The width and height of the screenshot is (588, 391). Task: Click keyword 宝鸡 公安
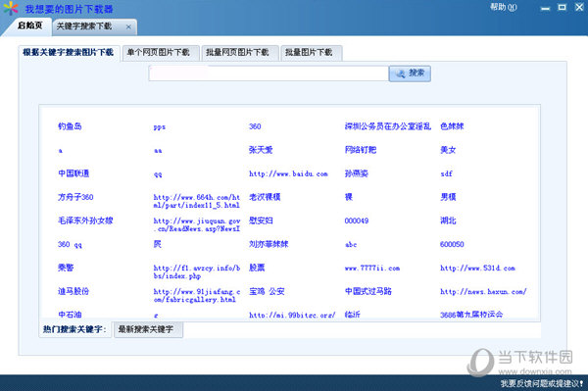coord(267,292)
